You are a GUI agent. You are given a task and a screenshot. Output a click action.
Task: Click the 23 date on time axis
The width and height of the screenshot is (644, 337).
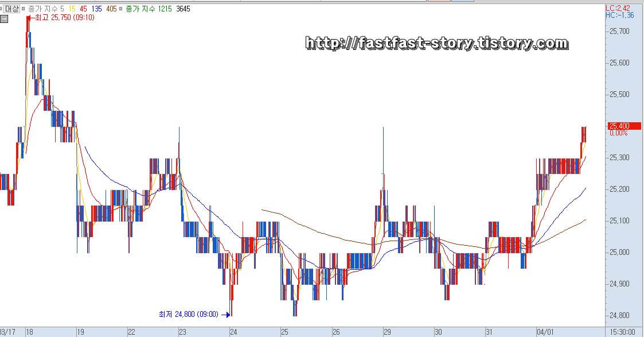click(x=182, y=332)
